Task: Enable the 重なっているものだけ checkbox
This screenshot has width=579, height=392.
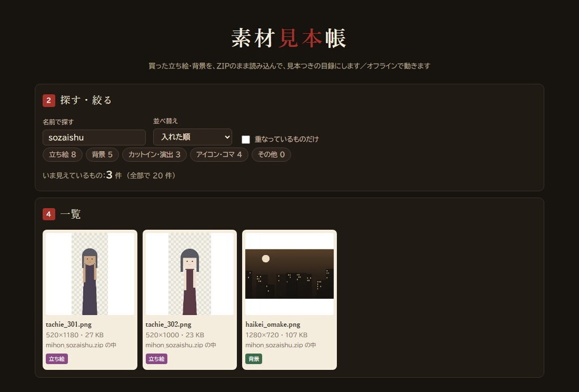Action: point(245,139)
